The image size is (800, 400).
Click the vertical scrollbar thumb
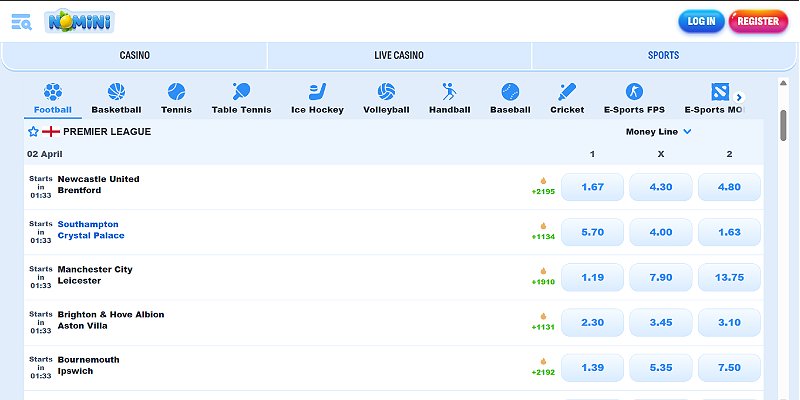[783, 126]
